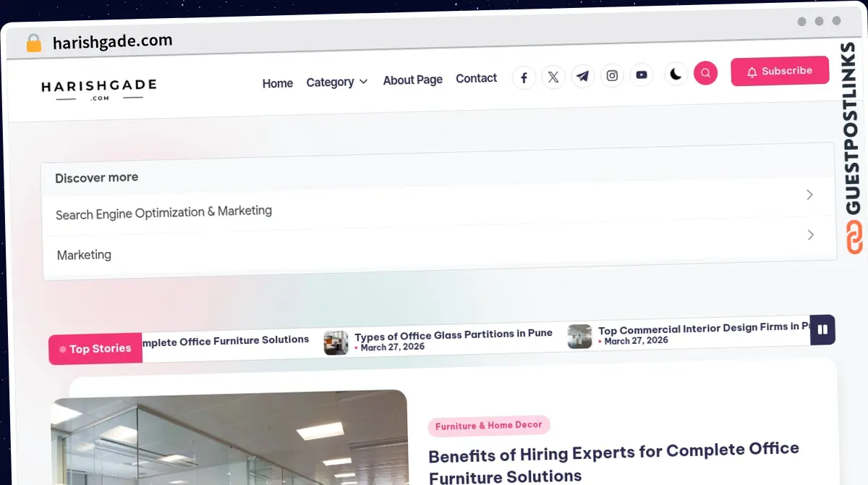Open the pink search icon
This screenshot has height=485, width=868.
click(705, 73)
